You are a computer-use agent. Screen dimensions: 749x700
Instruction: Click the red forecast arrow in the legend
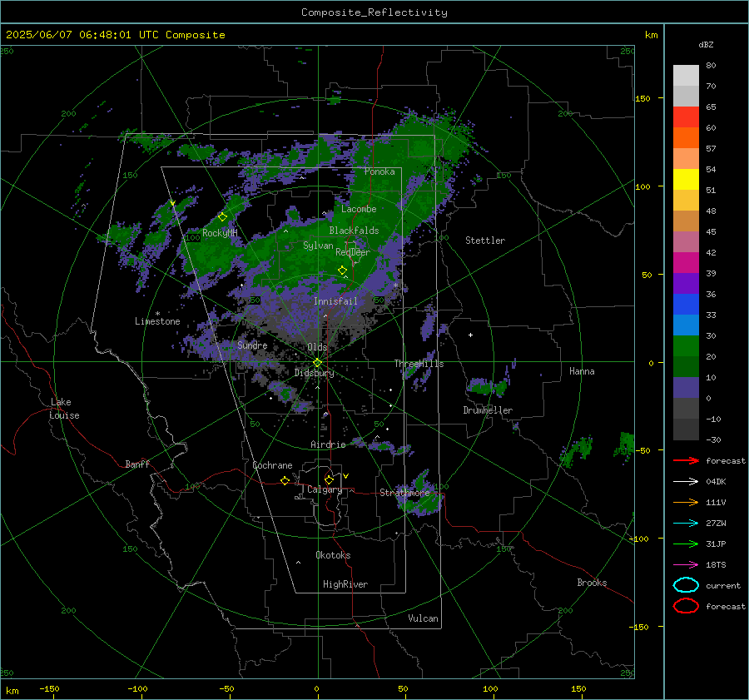(686, 460)
